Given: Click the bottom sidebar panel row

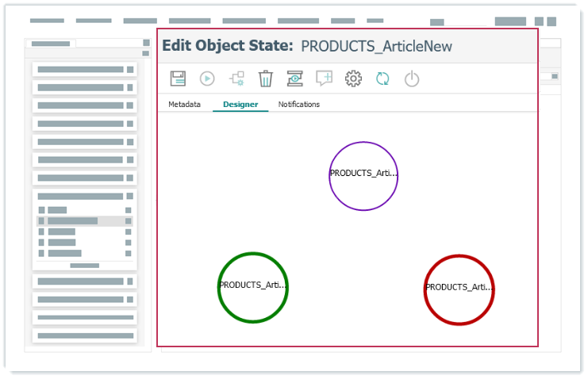Looking at the screenshot, I should pyautogui.click(x=84, y=335).
